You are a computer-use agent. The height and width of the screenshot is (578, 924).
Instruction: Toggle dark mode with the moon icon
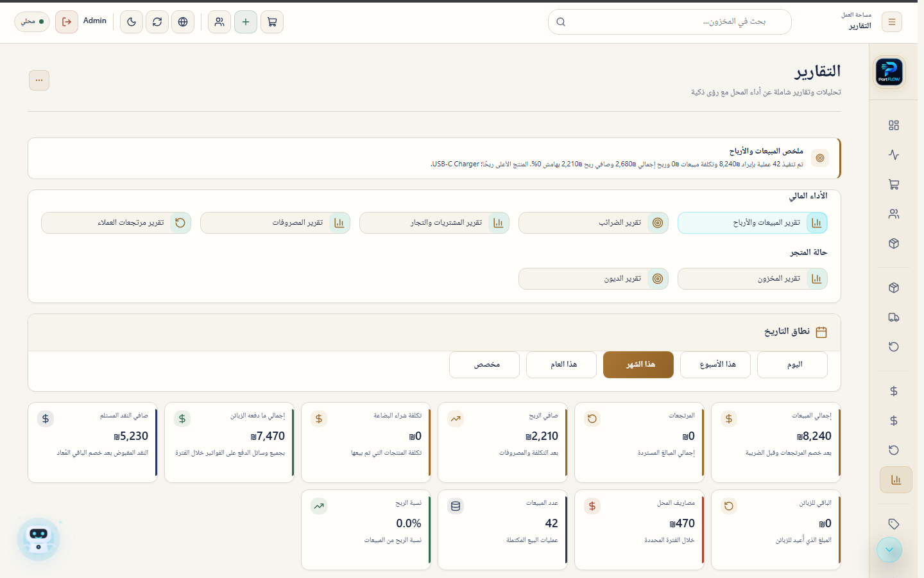(x=132, y=22)
